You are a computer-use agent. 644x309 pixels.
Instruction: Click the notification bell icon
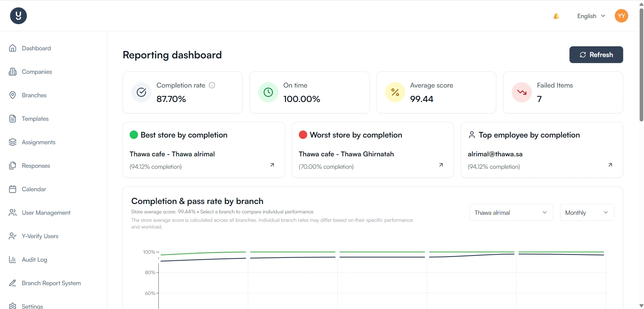point(556,16)
